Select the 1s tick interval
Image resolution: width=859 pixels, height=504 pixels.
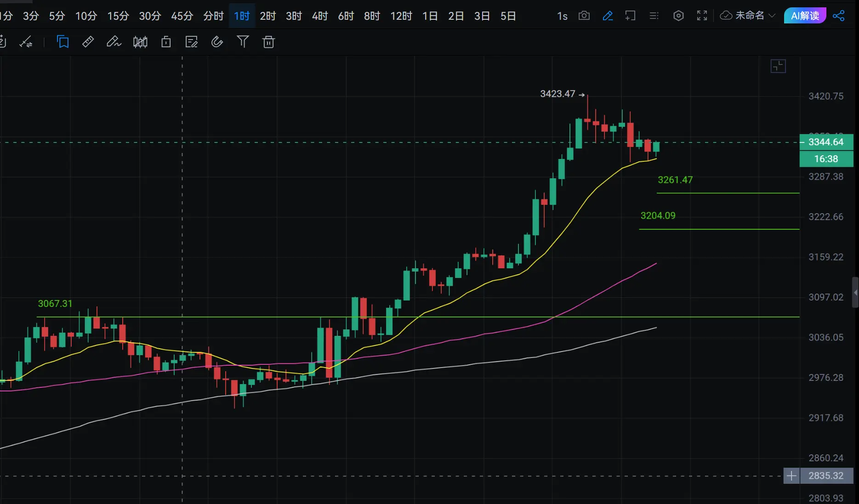tap(562, 16)
